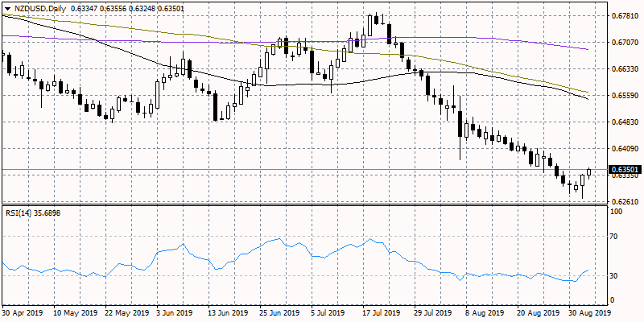Click the triangle arrow beside NZDUSD,Daily
Viewport: 644px width, 322px height.
tap(7, 8)
